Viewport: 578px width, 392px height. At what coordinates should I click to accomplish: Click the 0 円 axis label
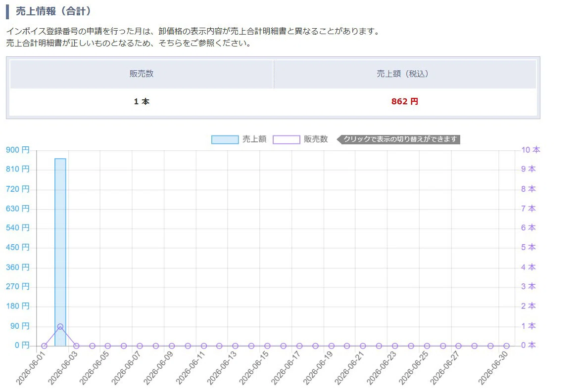[x=22, y=345]
